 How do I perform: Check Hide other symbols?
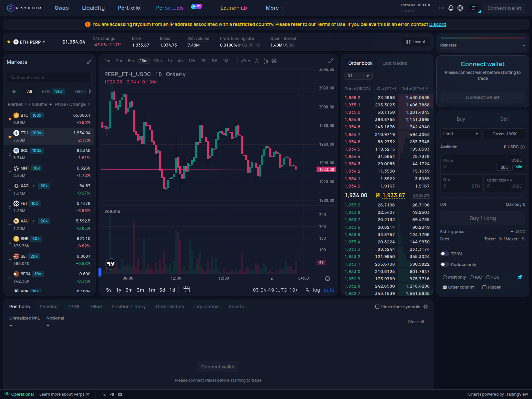point(377,307)
